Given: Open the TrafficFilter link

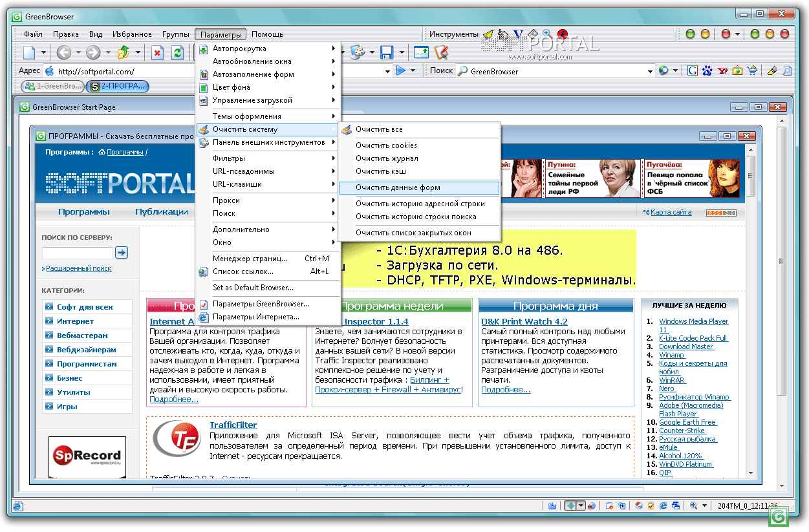Looking at the screenshot, I should 233,425.
